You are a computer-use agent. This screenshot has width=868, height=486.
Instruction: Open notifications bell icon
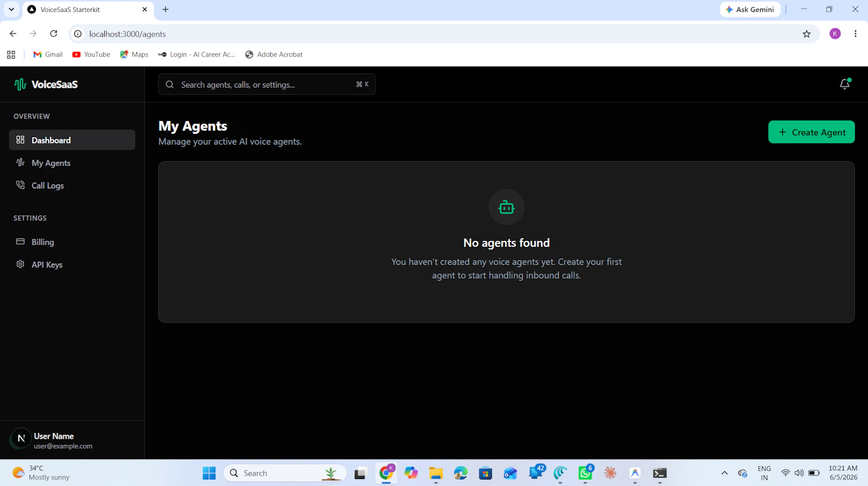point(845,84)
